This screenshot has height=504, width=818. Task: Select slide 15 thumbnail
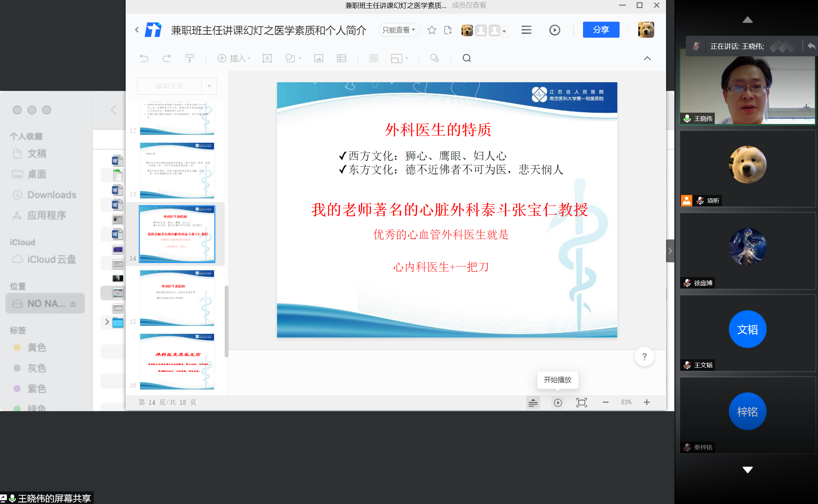coord(177,298)
